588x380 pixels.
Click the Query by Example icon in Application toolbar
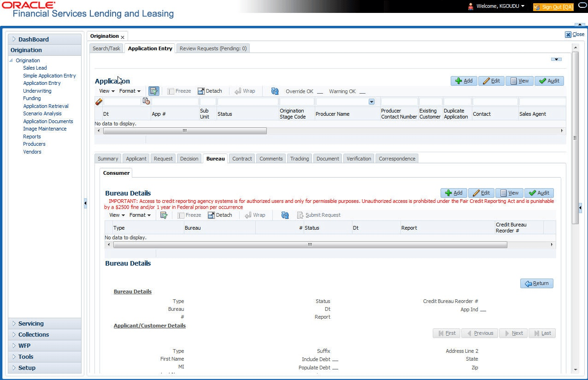(153, 91)
